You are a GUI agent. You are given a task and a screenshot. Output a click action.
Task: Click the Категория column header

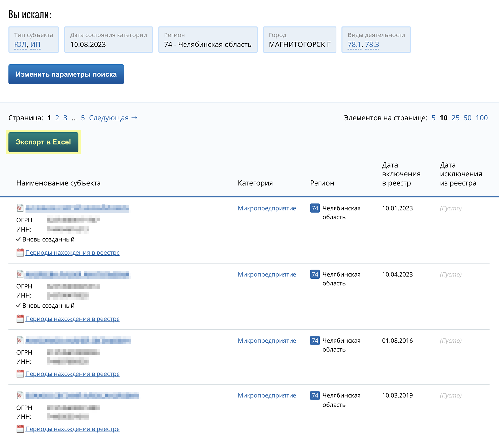pos(255,183)
